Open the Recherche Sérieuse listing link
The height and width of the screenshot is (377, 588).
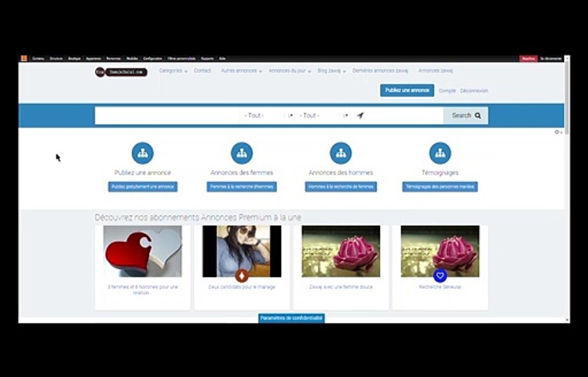pos(440,287)
